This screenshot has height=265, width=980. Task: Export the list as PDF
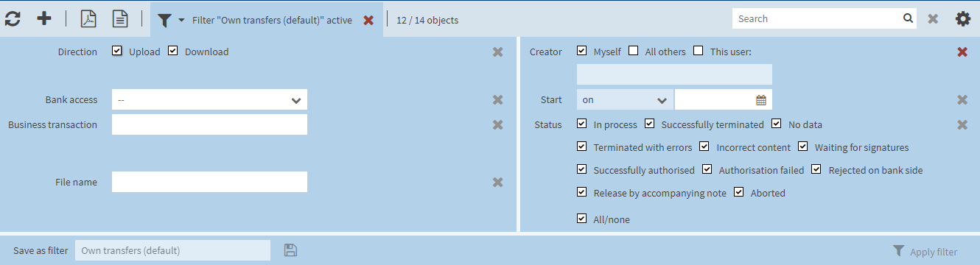tap(88, 19)
